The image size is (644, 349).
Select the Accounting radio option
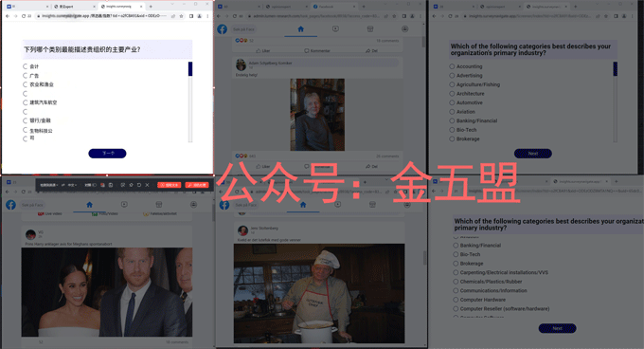tap(452, 66)
